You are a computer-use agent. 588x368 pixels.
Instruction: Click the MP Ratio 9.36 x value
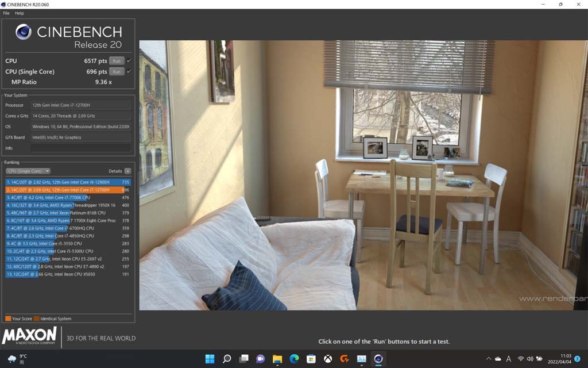103,82
